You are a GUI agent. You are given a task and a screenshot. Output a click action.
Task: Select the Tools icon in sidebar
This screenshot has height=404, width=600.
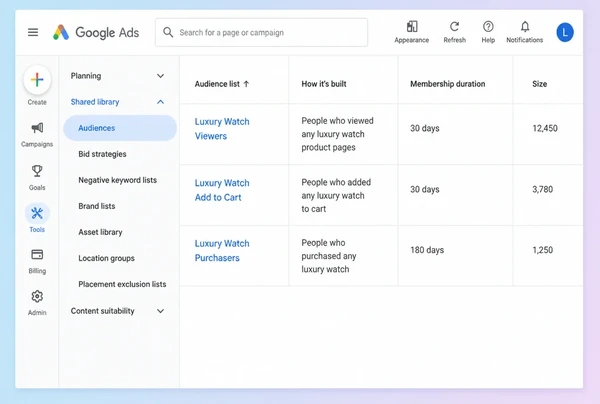click(x=37, y=213)
